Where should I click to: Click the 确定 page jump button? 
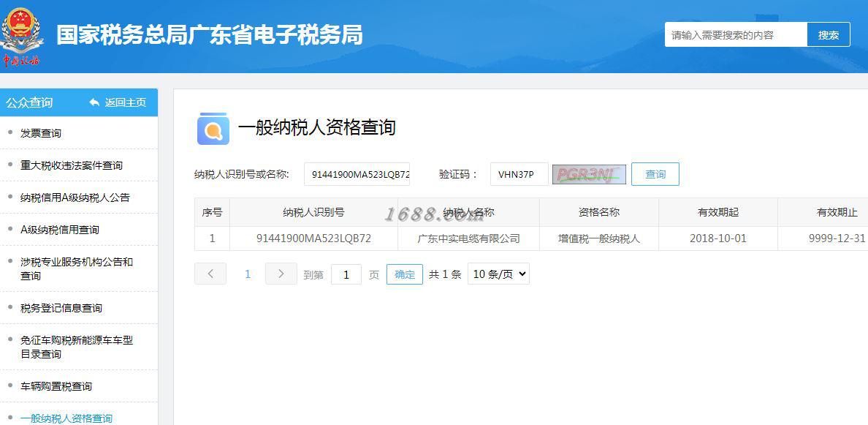click(x=405, y=274)
